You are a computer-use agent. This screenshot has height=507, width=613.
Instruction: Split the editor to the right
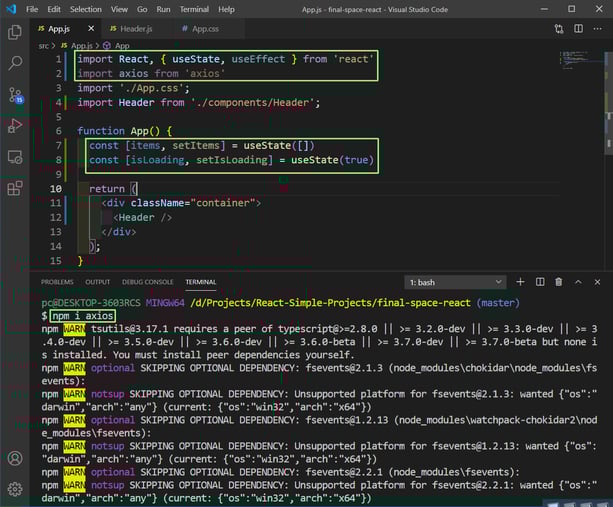pos(579,30)
